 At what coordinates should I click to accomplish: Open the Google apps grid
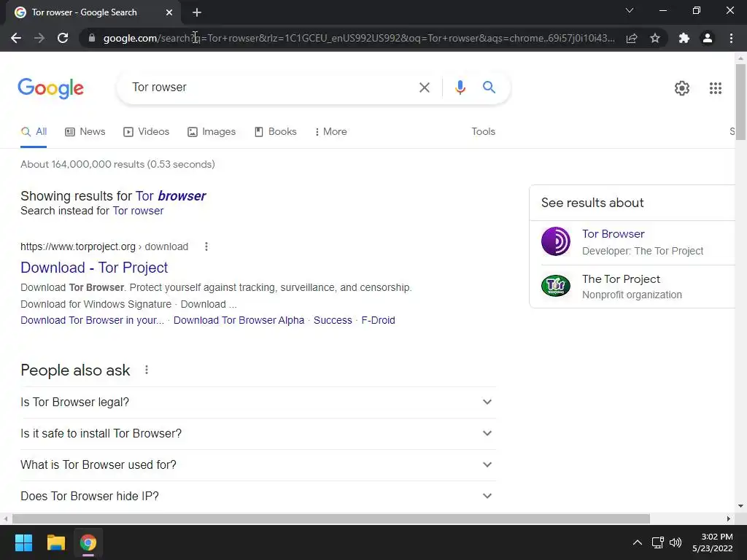pos(715,88)
